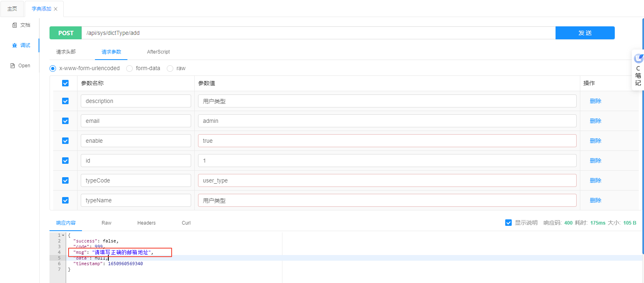Screen dimensions: 644x283
Task: Click the bug icon for 调试
Action: click(15, 45)
